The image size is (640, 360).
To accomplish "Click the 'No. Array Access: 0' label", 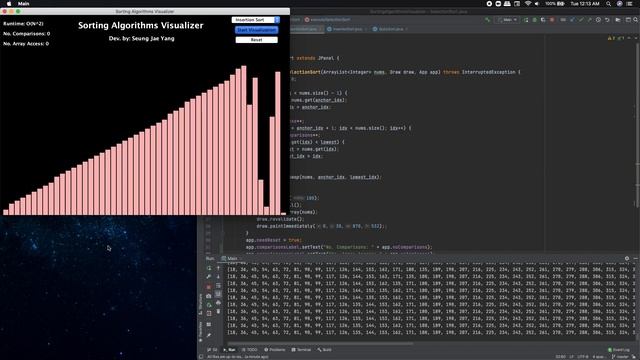I will 26,43.
